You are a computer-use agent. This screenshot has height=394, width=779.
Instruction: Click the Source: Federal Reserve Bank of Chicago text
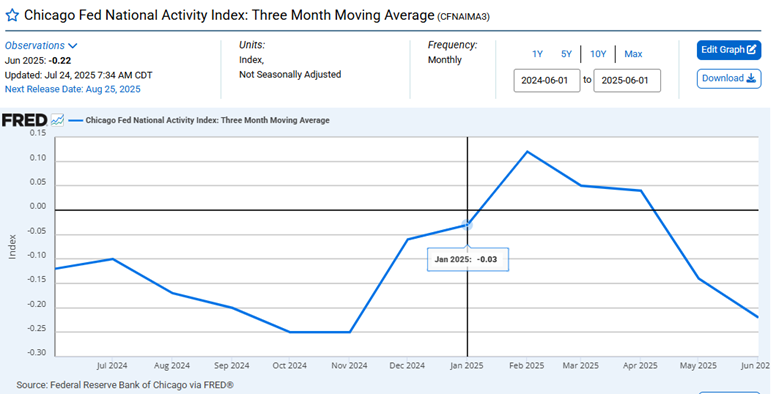click(x=125, y=385)
